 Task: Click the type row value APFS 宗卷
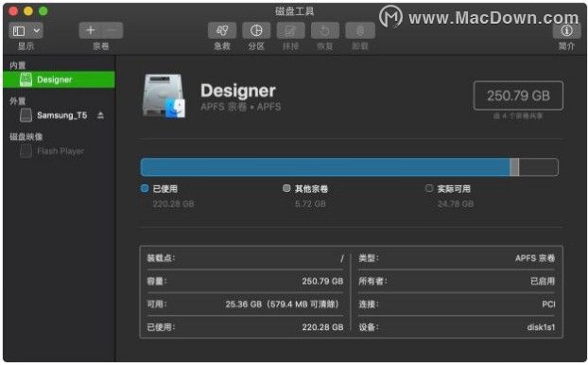point(535,258)
